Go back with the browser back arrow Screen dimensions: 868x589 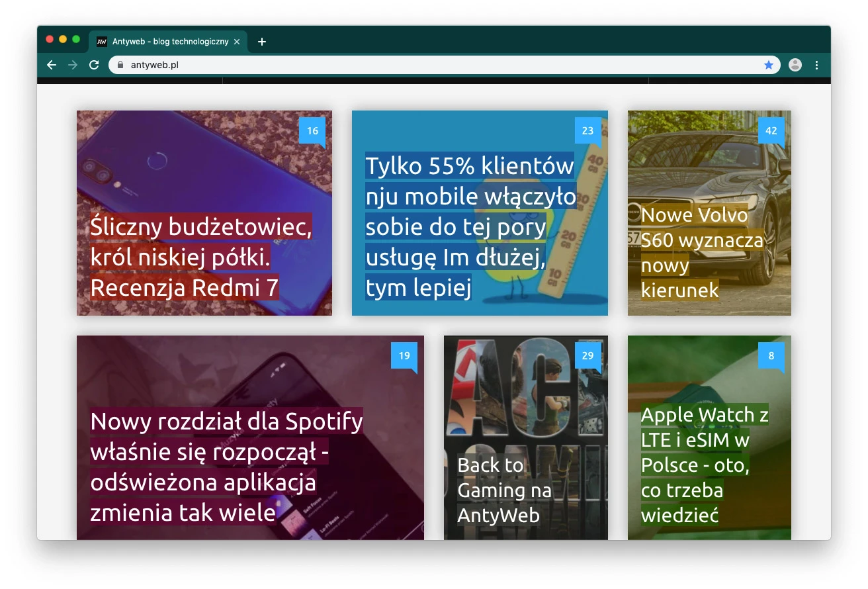click(52, 65)
